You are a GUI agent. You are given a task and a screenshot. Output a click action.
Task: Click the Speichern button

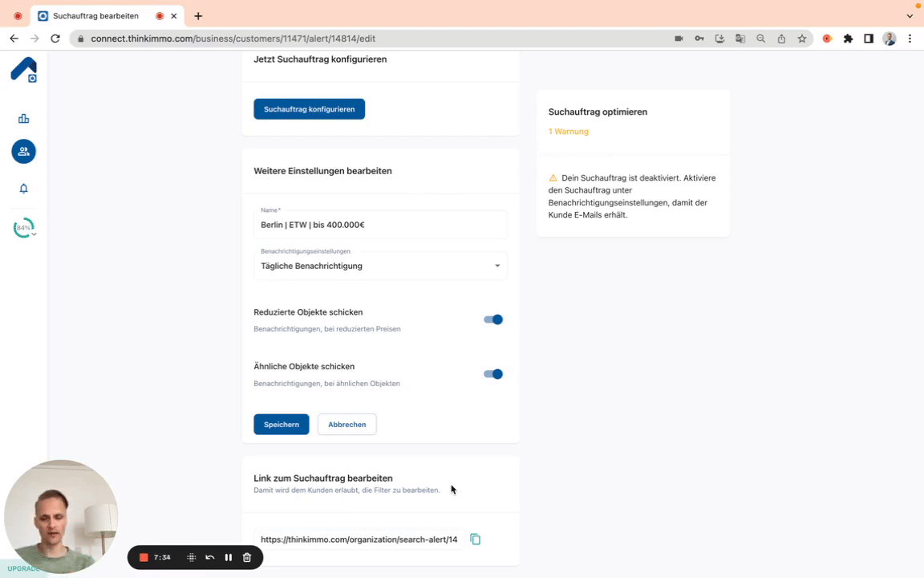coord(281,425)
